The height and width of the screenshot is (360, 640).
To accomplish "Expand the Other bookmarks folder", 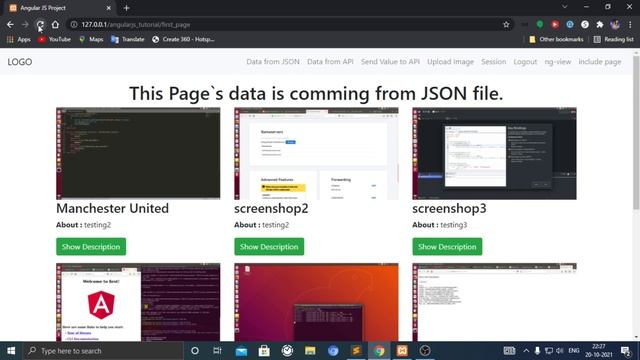I will point(556,39).
